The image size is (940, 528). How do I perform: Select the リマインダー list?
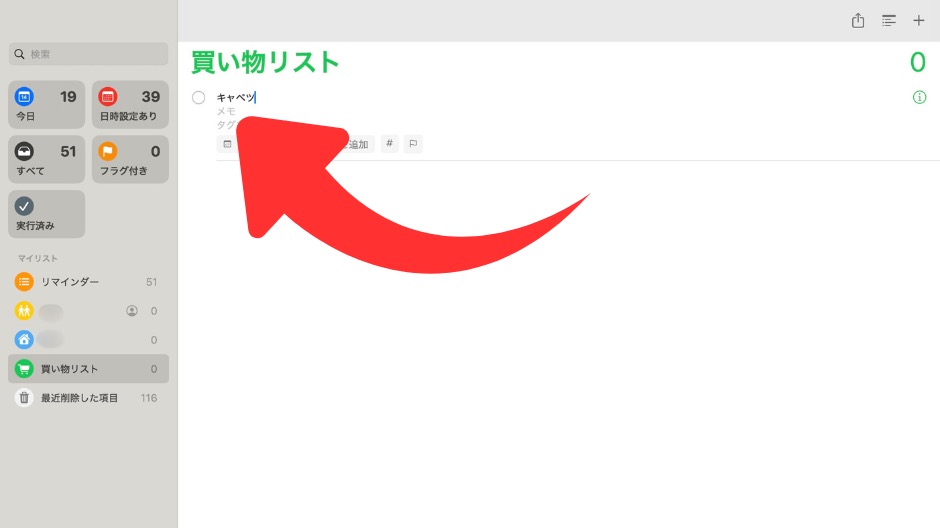(x=89, y=282)
